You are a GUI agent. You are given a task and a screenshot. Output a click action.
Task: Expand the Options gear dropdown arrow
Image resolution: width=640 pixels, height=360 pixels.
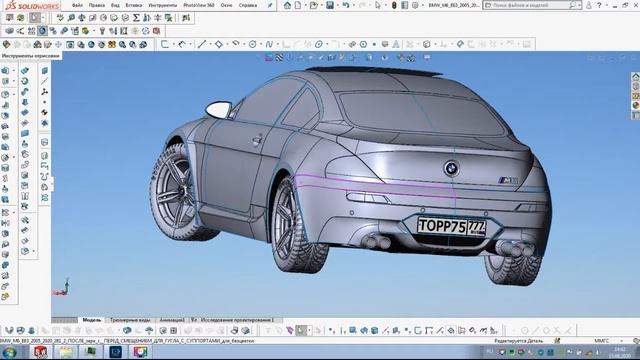coord(422,5)
